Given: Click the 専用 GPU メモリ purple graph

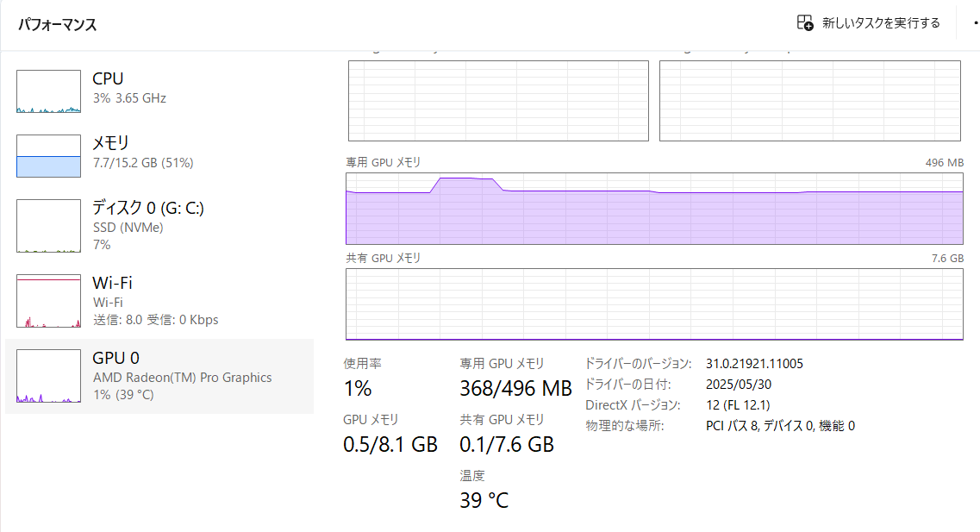Looking at the screenshot, I should coord(654,209).
